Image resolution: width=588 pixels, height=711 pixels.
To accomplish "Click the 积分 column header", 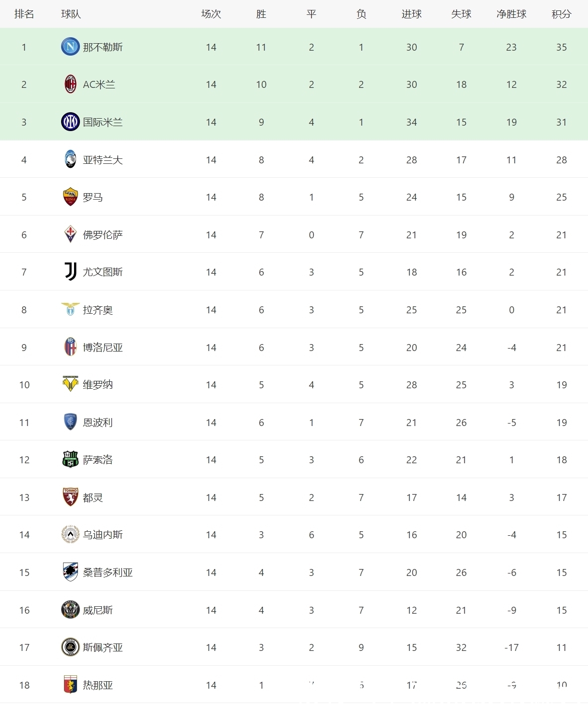I will pyautogui.click(x=561, y=14).
